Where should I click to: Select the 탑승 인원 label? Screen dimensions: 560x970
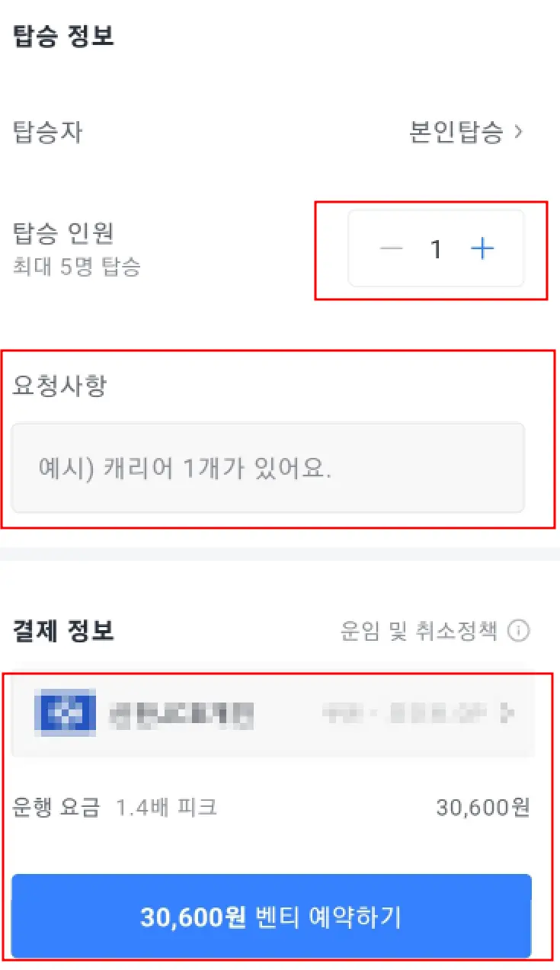point(63,232)
